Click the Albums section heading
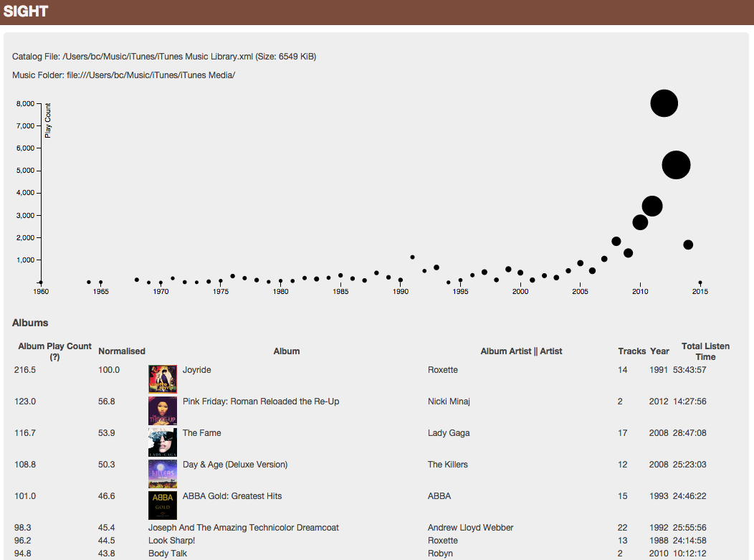 [30, 323]
